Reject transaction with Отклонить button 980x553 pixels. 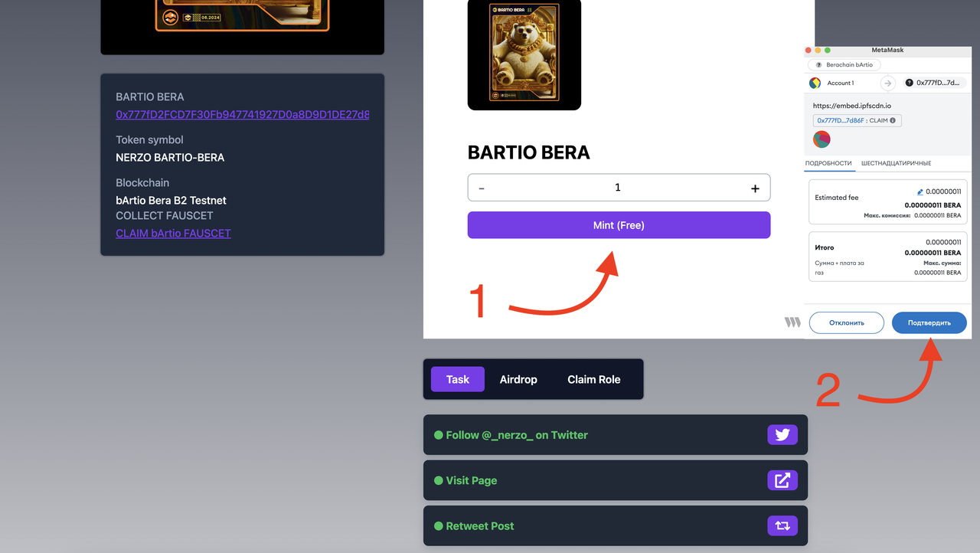(x=846, y=322)
